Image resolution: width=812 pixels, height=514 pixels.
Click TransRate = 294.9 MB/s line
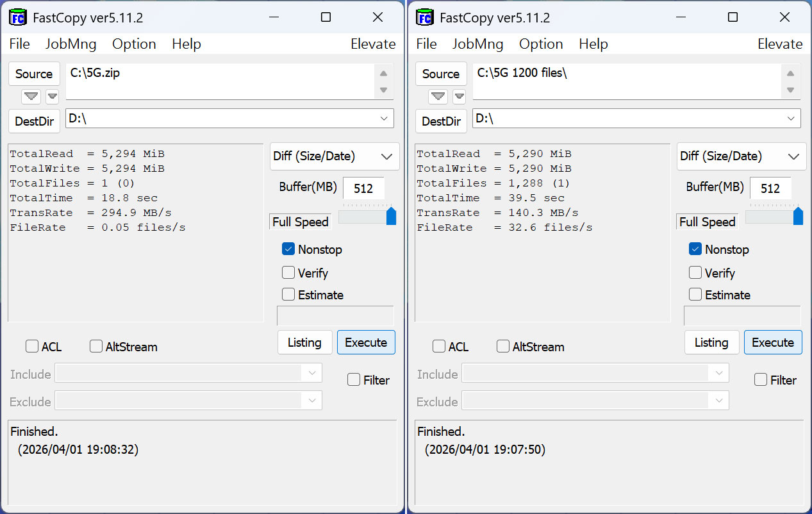90,213
